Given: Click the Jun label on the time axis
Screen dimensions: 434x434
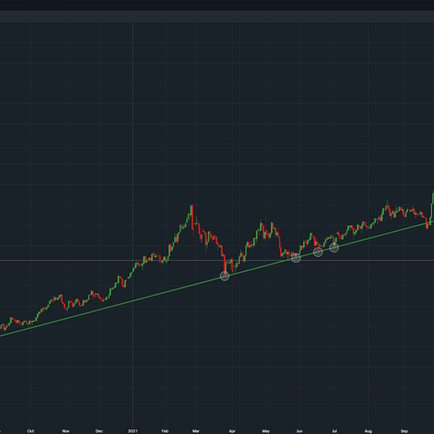Looking at the screenshot, I should tap(299, 431).
